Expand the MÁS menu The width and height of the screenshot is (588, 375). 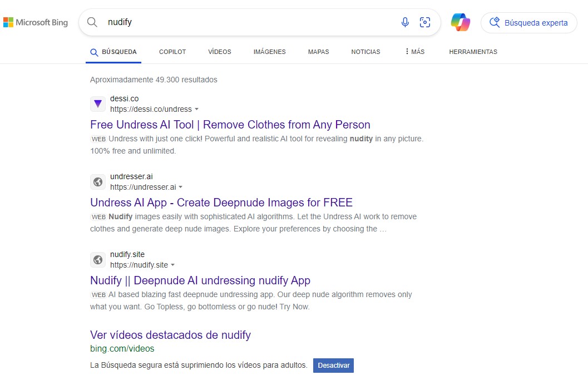click(415, 52)
